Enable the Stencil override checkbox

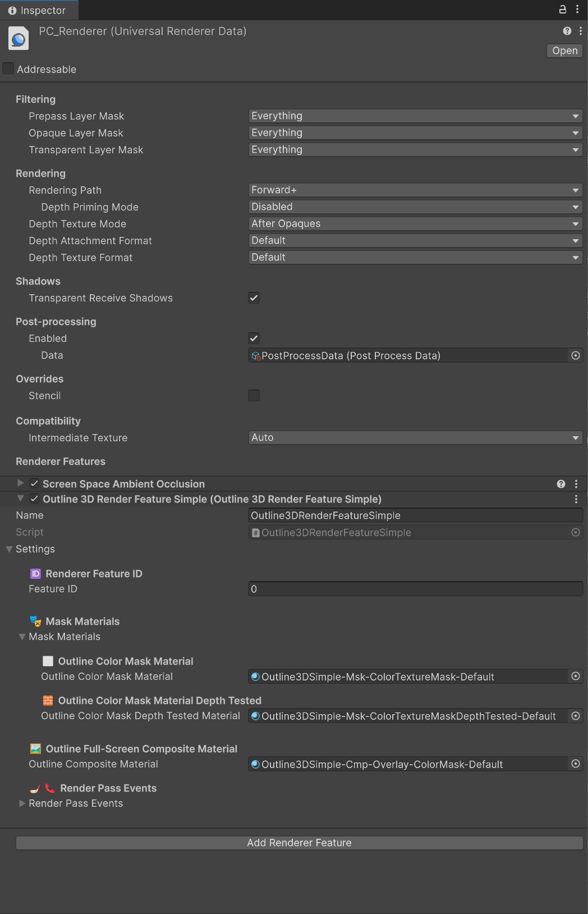[x=254, y=396]
